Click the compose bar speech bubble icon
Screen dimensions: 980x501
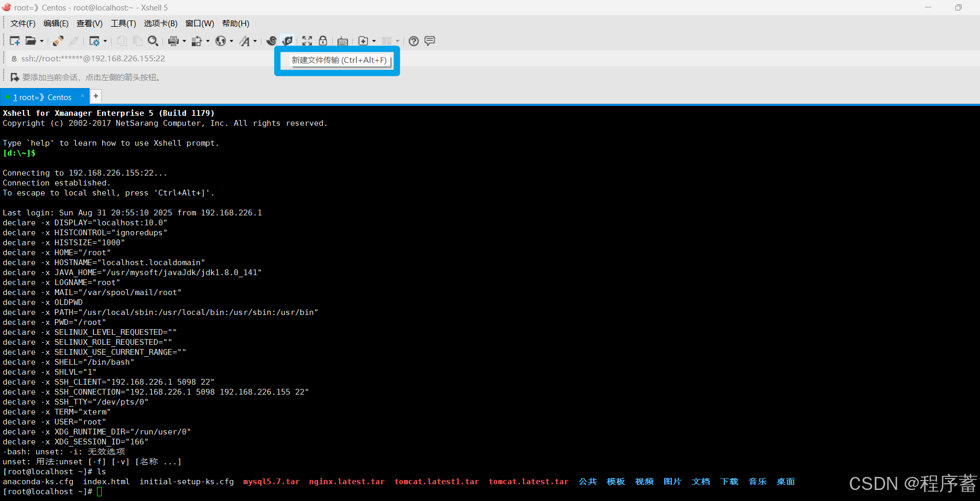(429, 40)
